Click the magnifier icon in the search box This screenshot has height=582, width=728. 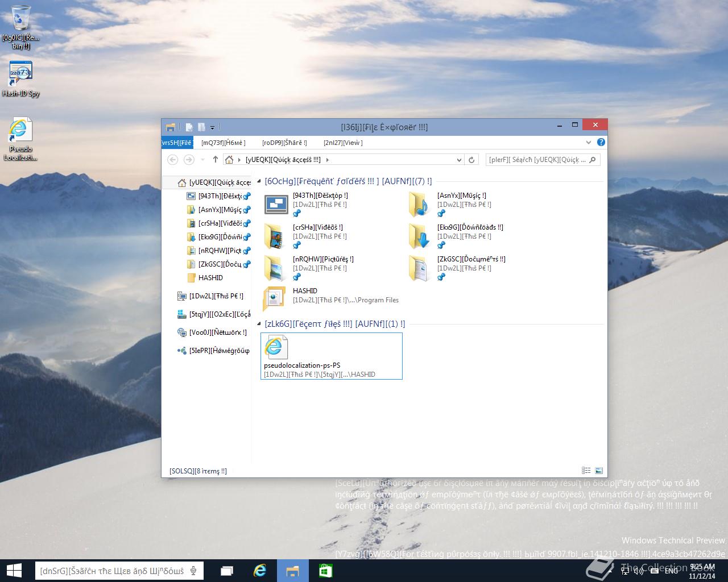[593, 160]
